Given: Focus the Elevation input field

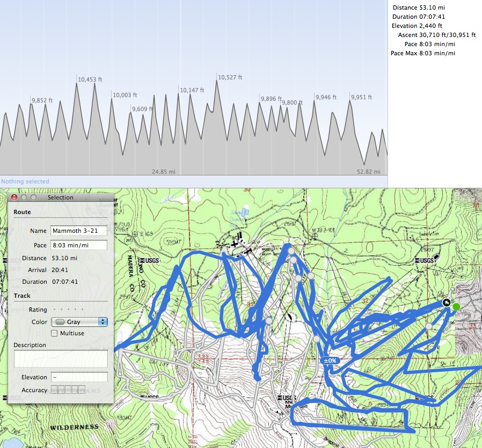Looking at the screenshot, I should pyautogui.click(x=79, y=377).
